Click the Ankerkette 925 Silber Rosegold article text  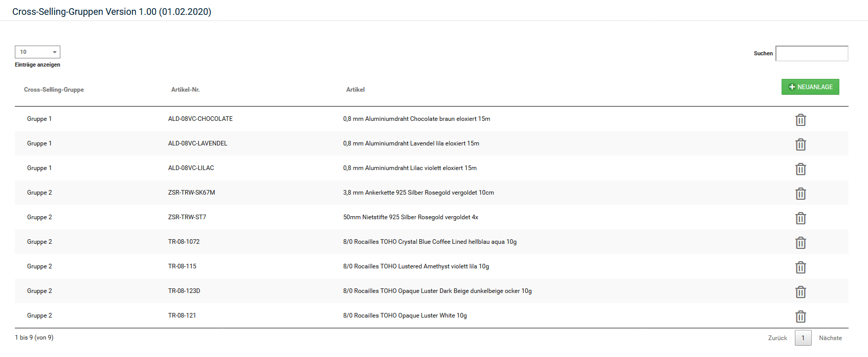click(418, 193)
